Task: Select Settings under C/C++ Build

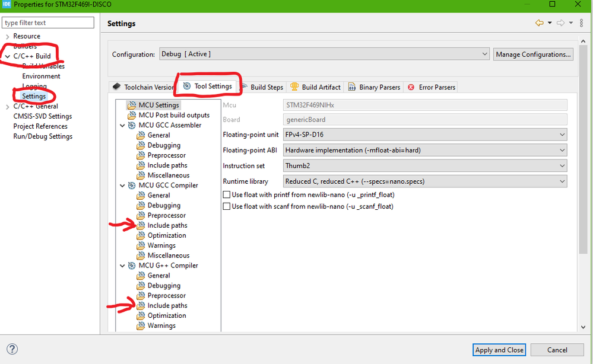Action: point(34,96)
